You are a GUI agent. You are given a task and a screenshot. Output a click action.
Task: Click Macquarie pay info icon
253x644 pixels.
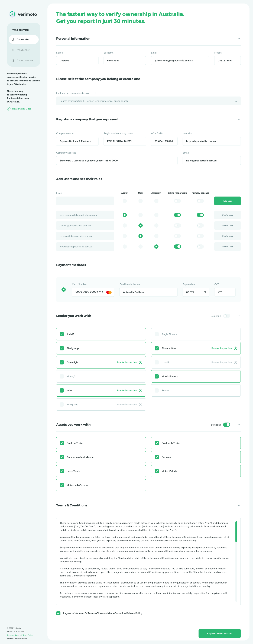141,404
